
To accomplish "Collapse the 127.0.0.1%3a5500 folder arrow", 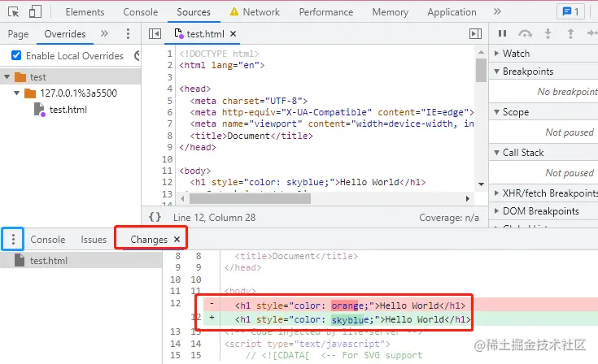I will pos(16,93).
